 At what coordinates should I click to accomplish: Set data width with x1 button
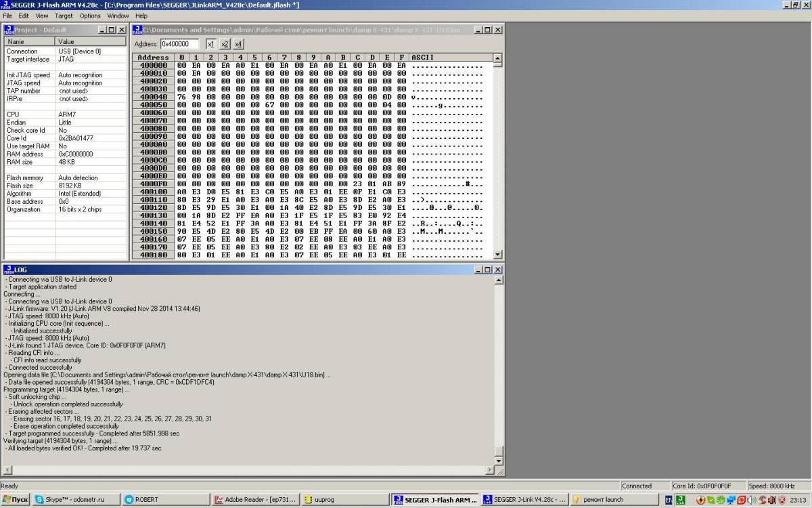coord(210,44)
